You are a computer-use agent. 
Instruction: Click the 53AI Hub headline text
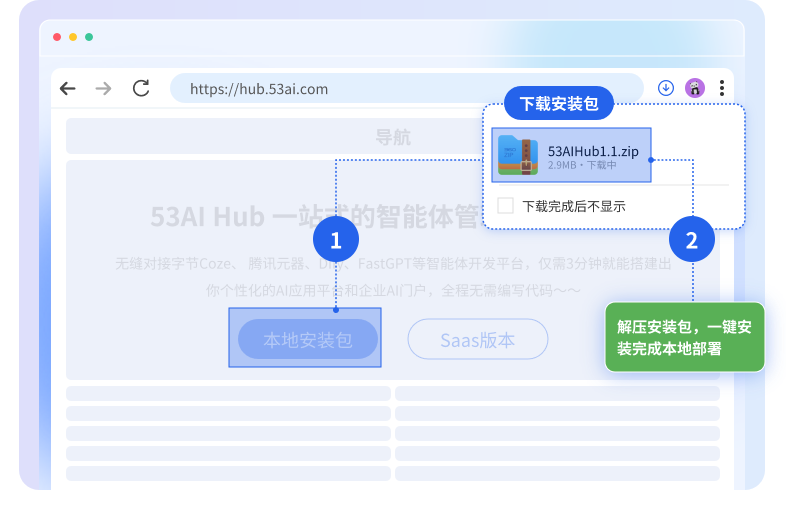pyautogui.click(x=316, y=217)
